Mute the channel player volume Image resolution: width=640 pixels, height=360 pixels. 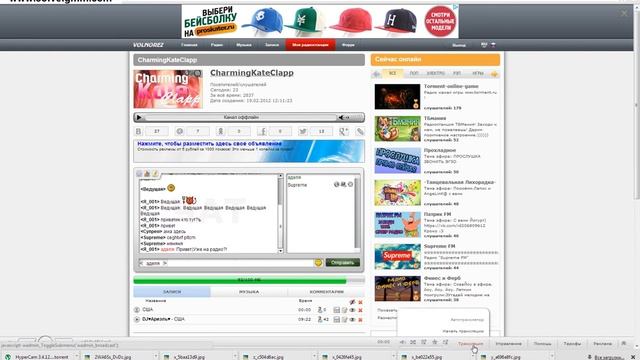[341, 118]
